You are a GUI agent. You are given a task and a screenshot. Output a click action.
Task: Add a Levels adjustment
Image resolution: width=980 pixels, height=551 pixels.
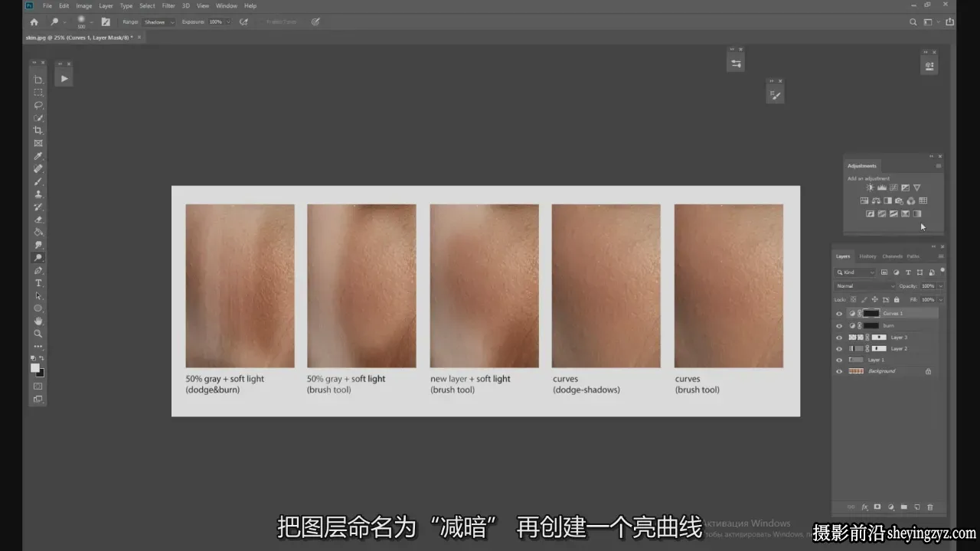[x=882, y=187]
